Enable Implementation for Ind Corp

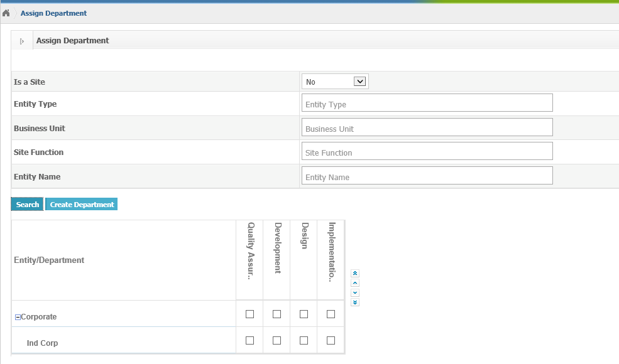pos(331,340)
